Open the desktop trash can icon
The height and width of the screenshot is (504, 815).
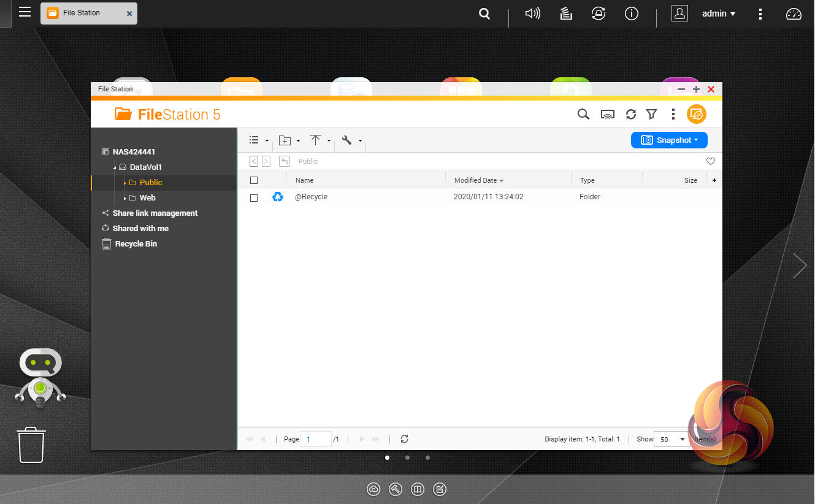31,445
